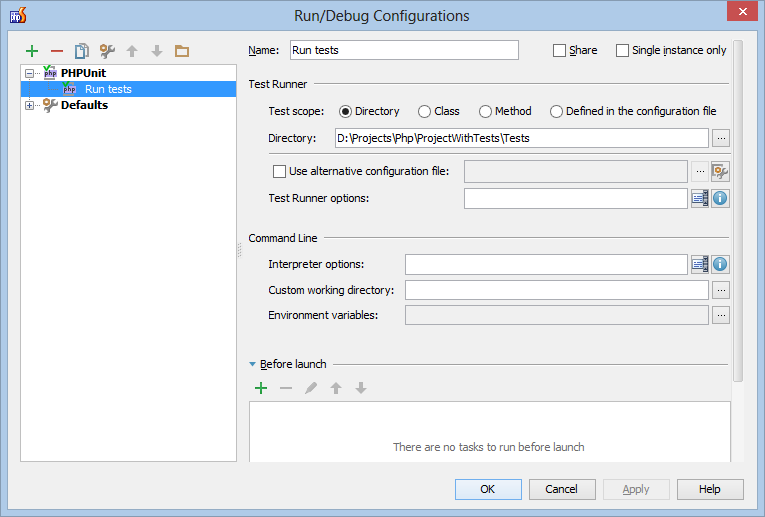Select Method test scope
The image size is (765, 517).
tap(485, 112)
